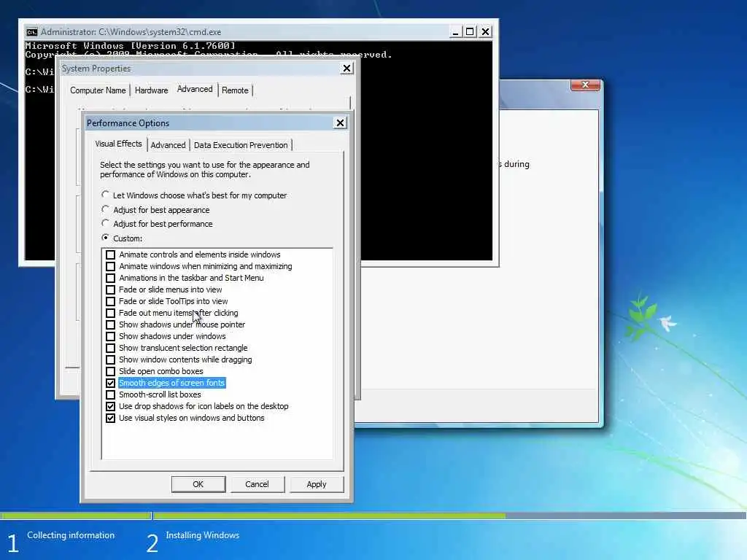This screenshot has width=747, height=560.
Task: Enable Show shadows under mouse pointer
Action: pos(111,324)
